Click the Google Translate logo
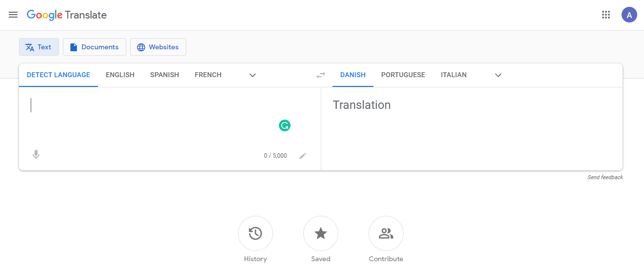 pos(67,15)
